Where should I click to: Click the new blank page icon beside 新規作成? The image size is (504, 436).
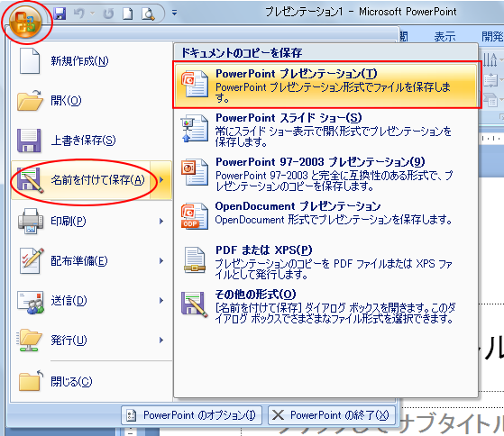tap(30, 61)
